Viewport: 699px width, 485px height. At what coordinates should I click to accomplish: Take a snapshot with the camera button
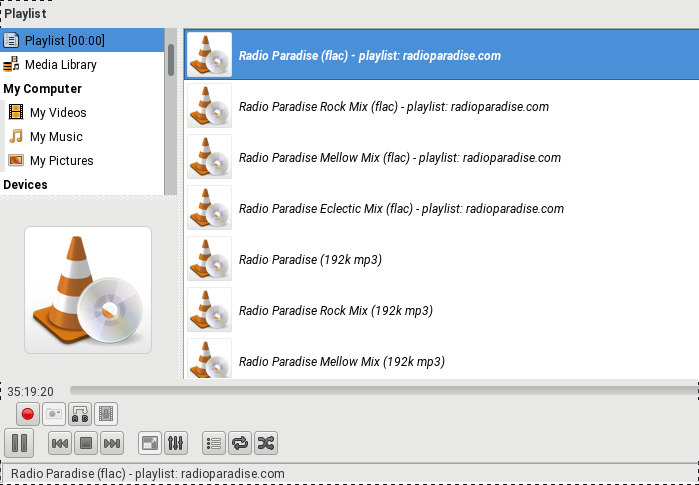click(x=54, y=414)
